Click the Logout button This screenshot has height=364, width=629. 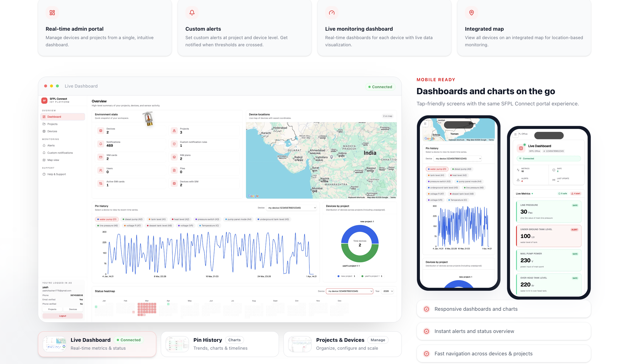point(63,316)
